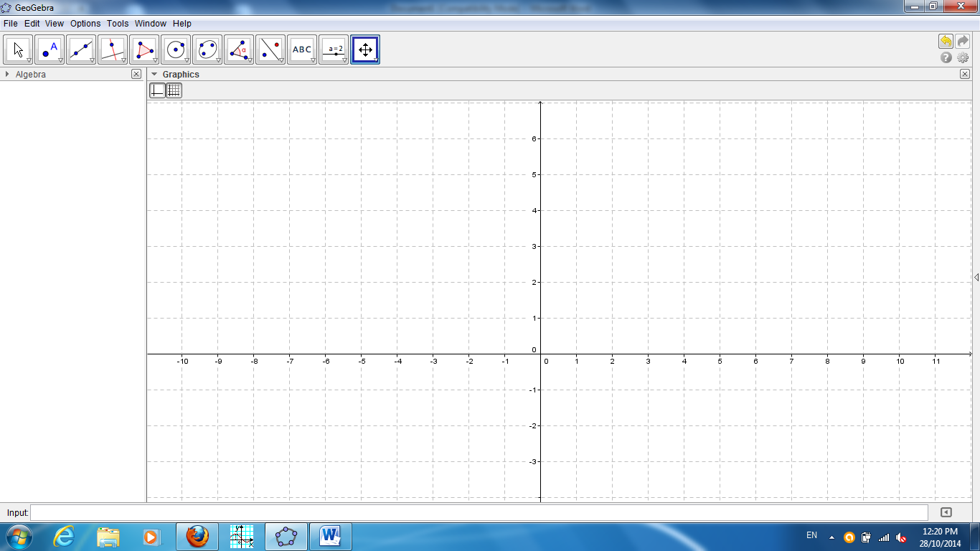Expand the Algebra panel style bar triangle
This screenshot has width=980, height=551.
(x=7, y=74)
